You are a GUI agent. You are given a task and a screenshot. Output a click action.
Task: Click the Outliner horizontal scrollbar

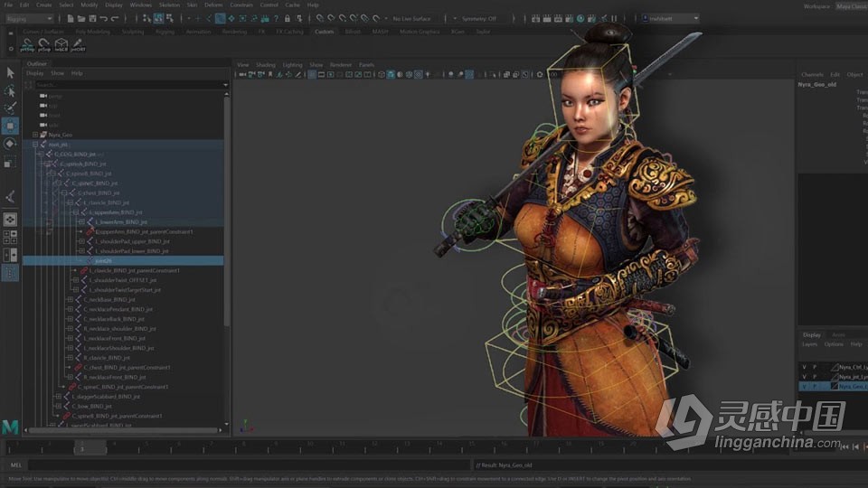pos(124,430)
